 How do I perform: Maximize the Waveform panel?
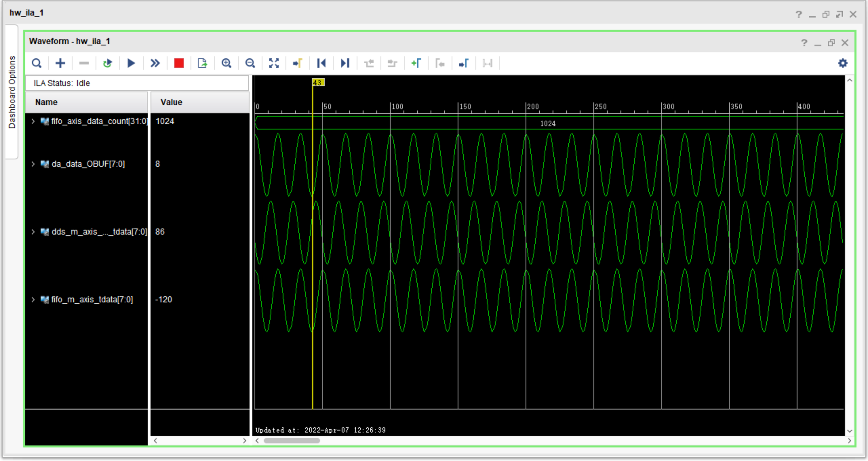tap(831, 42)
